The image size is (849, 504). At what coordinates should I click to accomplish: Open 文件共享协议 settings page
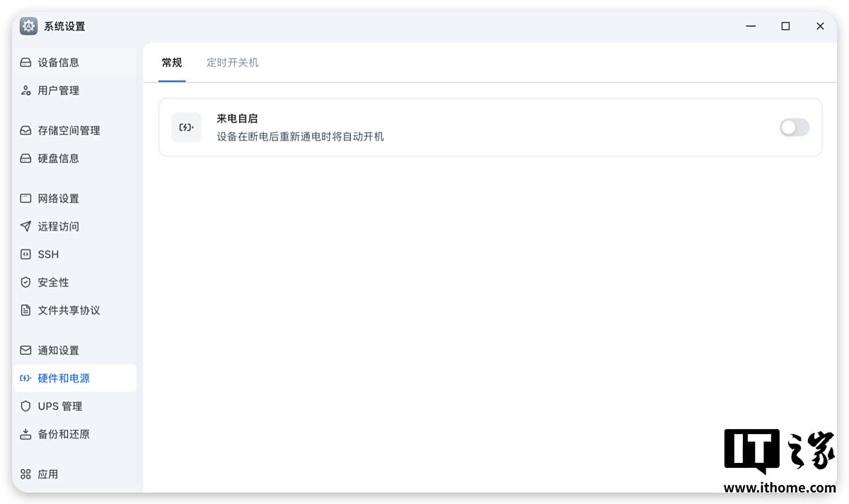coord(69,310)
